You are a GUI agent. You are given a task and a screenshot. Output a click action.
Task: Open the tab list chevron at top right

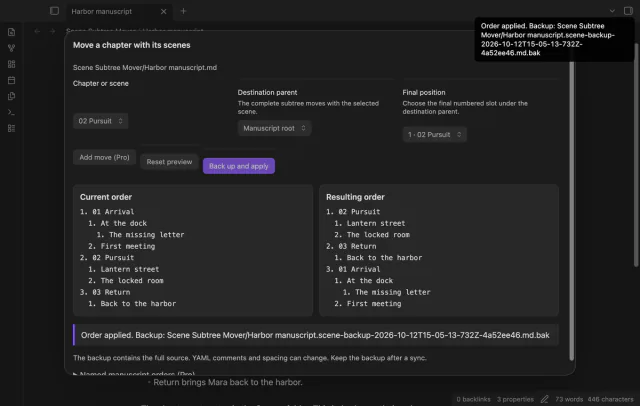click(612, 11)
